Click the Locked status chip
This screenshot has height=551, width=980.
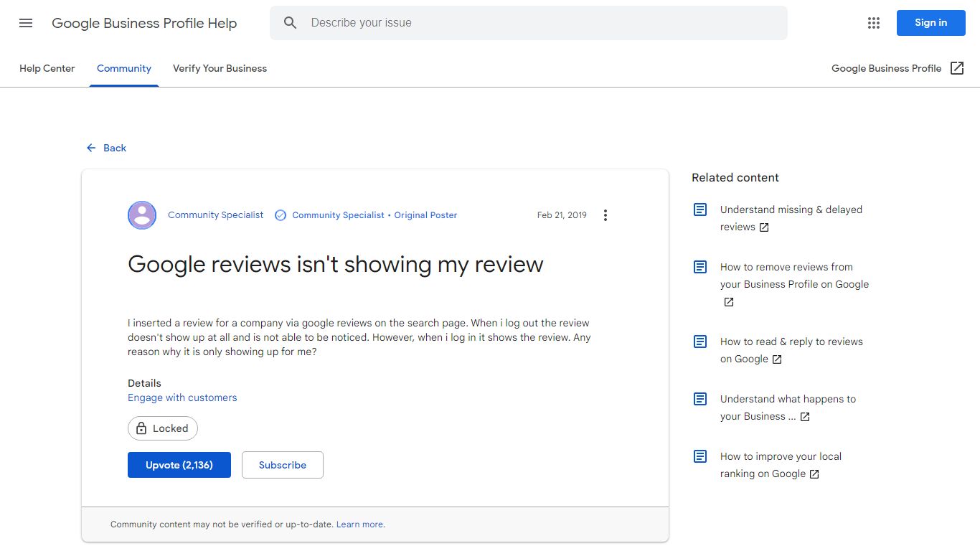click(x=163, y=428)
